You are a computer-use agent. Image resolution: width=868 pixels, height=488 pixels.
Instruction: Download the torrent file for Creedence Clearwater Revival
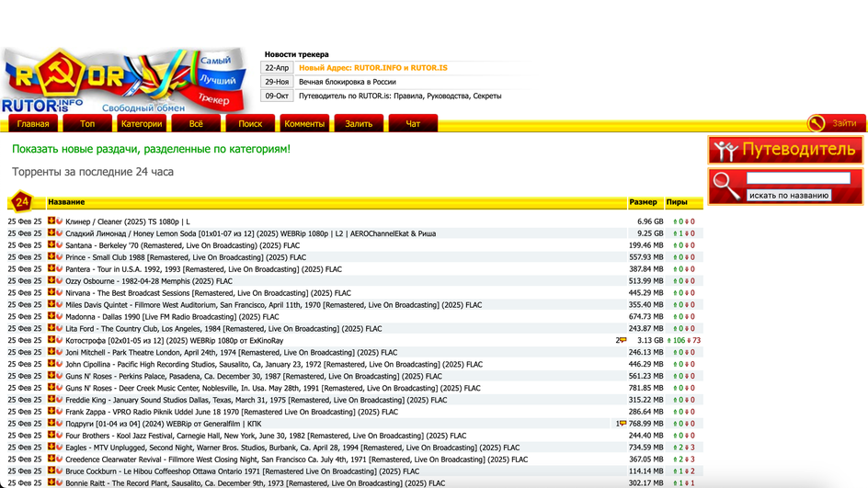click(51, 459)
